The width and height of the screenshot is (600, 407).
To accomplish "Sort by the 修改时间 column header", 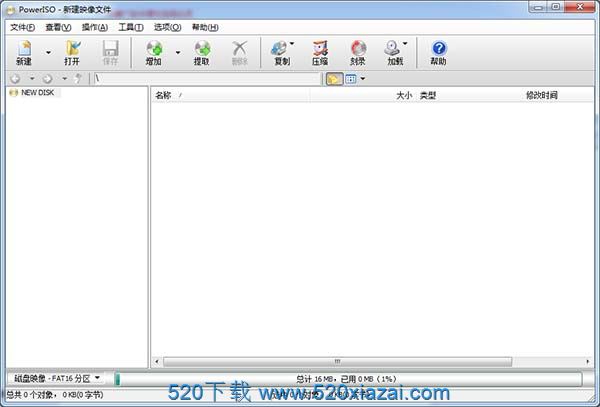I will coord(541,95).
